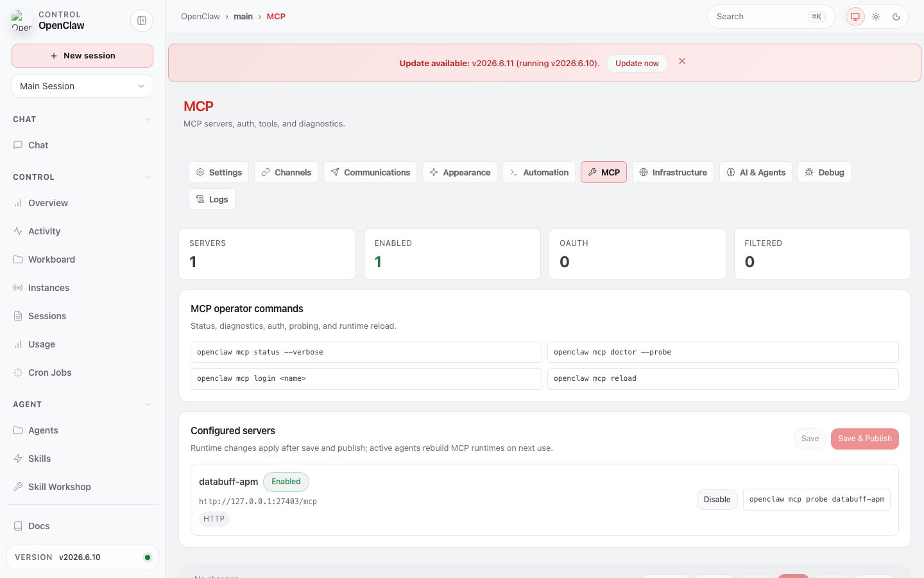Go to the Automation tab

(x=539, y=172)
